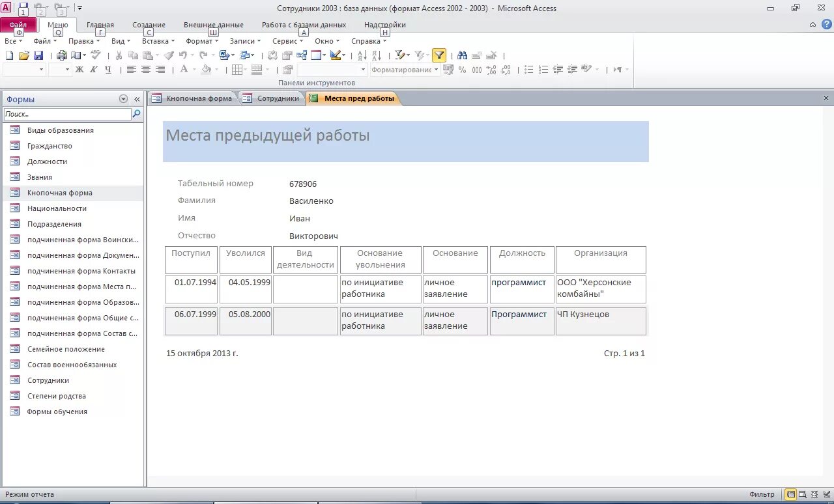Open the Форматирование combo box

pos(405,70)
